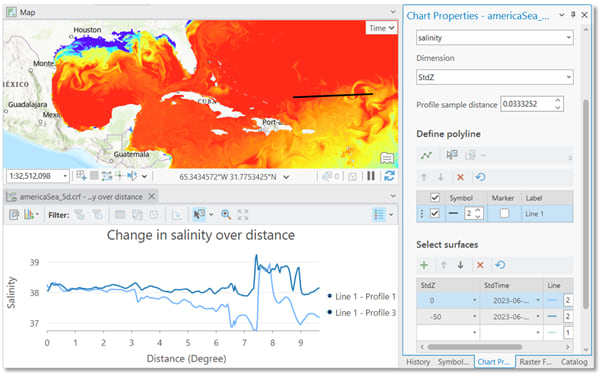Click the constraints crosshair icon in map bar

pyautogui.click(x=120, y=176)
